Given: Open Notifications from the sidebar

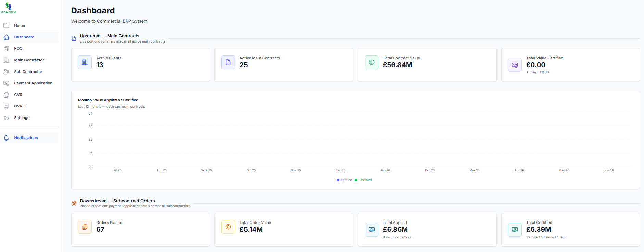Looking at the screenshot, I should [29, 138].
